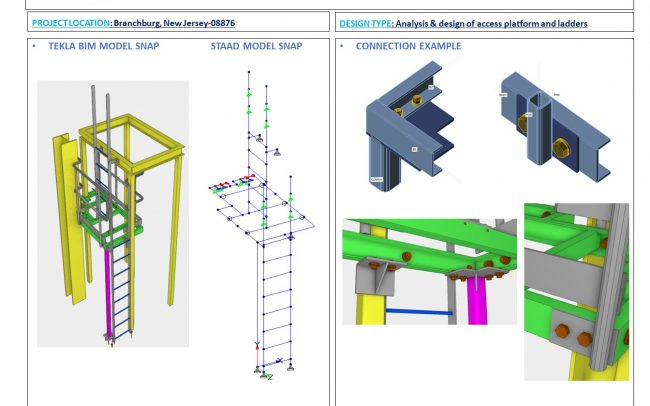
Task: Click the PROJECT LOCATION underlined label
Action: 71,22
